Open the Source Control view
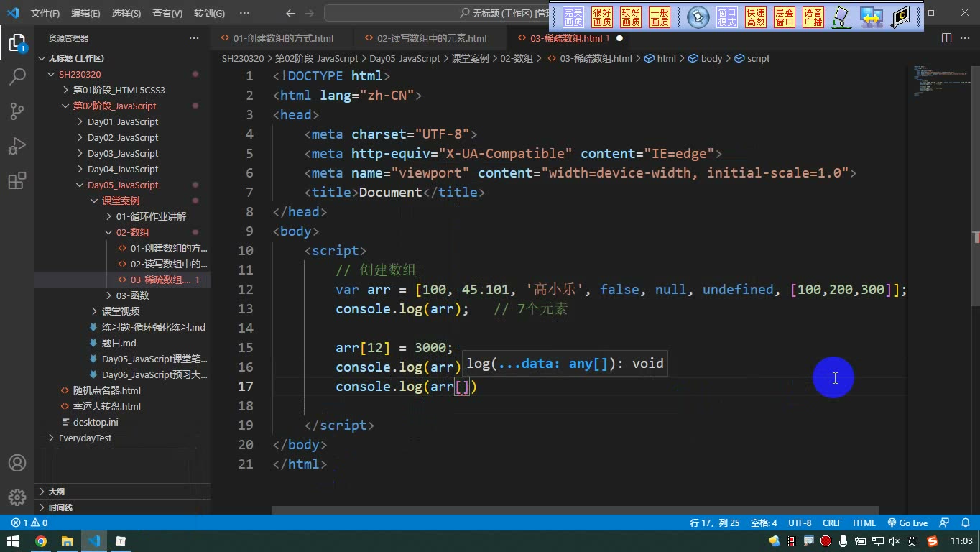Screen dimensions: 980x552 17,111
